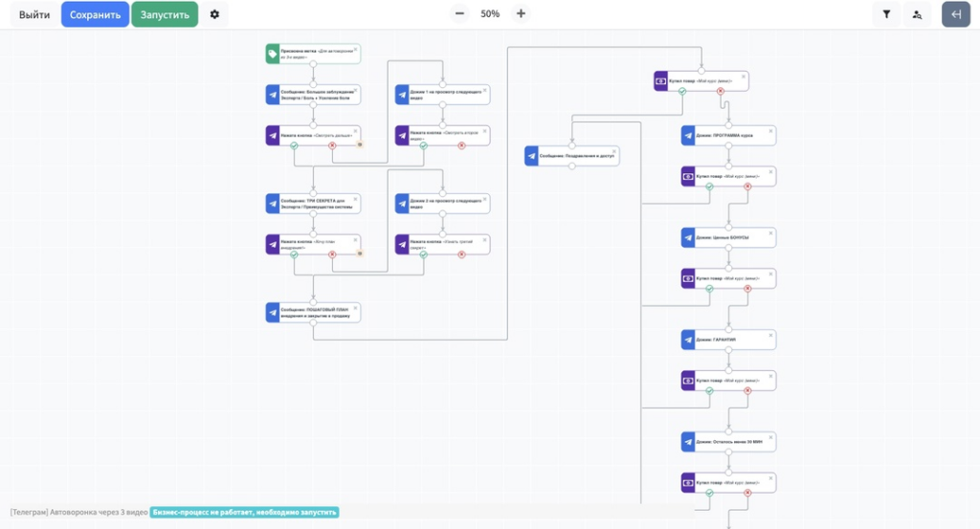Select Telegram icon of Дожим 1 node
The height and width of the screenshot is (529, 980).
tap(402, 95)
